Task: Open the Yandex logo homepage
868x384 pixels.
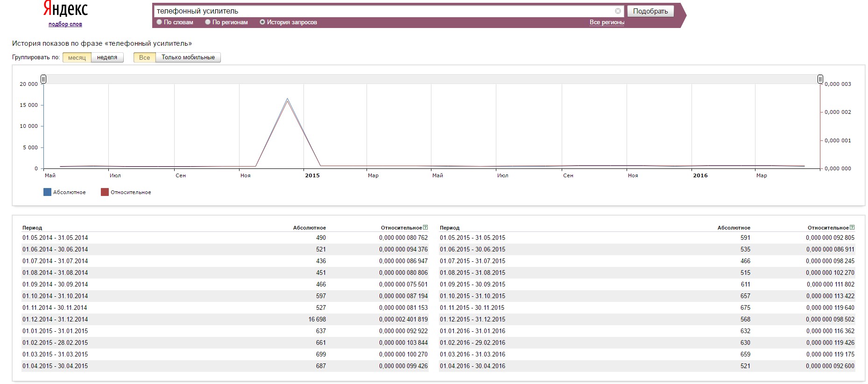Action: pyautogui.click(x=65, y=9)
